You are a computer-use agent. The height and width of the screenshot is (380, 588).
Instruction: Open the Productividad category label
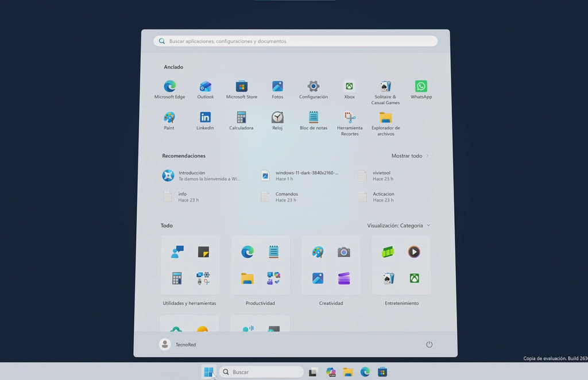[260, 303]
